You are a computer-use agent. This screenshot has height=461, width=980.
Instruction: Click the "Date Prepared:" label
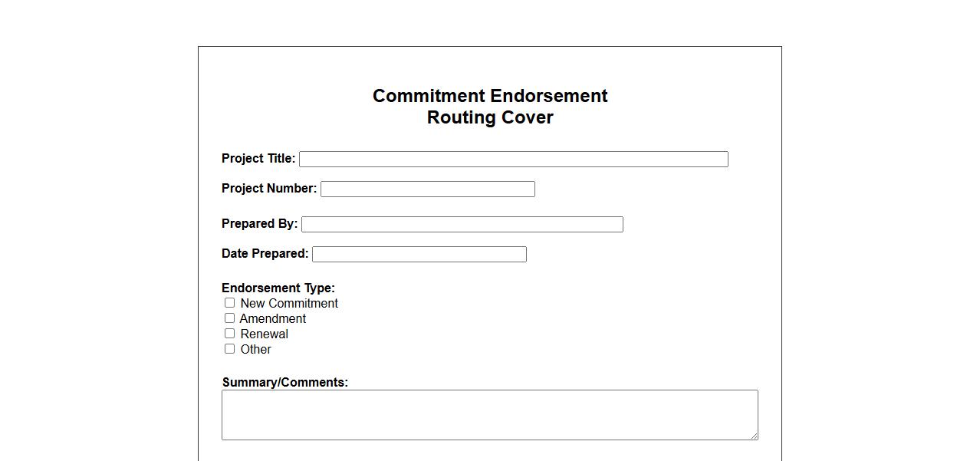coord(265,254)
